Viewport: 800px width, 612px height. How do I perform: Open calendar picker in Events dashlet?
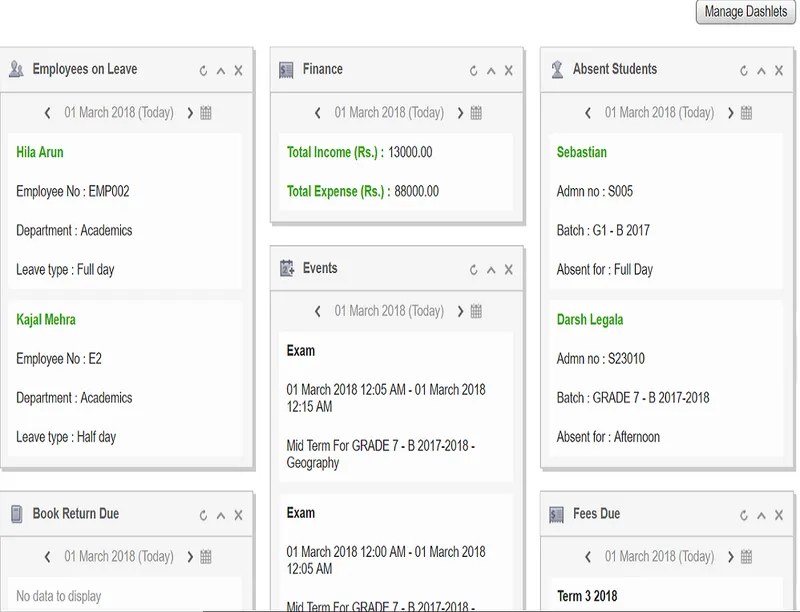click(476, 311)
